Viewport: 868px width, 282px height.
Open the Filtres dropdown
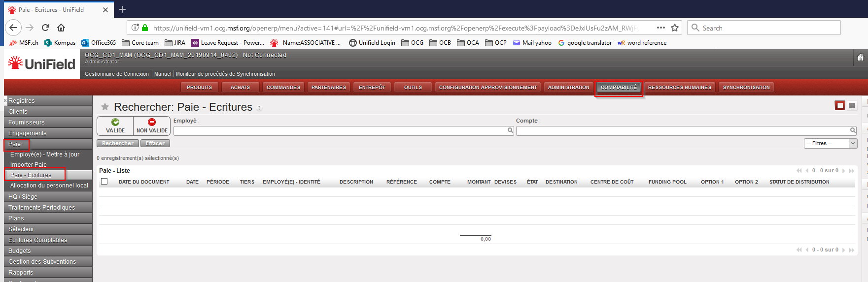click(x=830, y=143)
